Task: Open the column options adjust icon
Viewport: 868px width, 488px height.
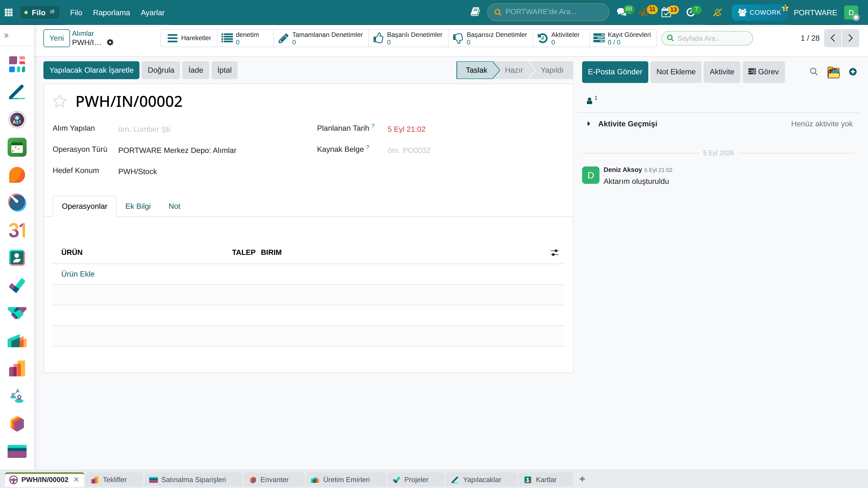Action: click(x=555, y=253)
